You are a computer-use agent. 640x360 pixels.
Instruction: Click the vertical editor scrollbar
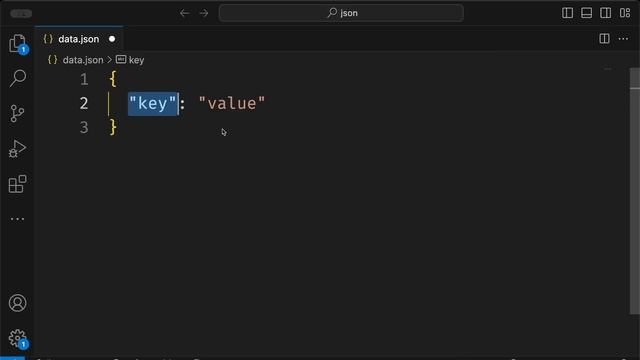pos(635,191)
